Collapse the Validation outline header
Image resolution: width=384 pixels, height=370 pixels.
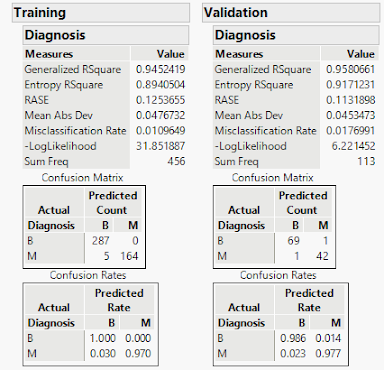pyautogui.click(x=291, y=13)
